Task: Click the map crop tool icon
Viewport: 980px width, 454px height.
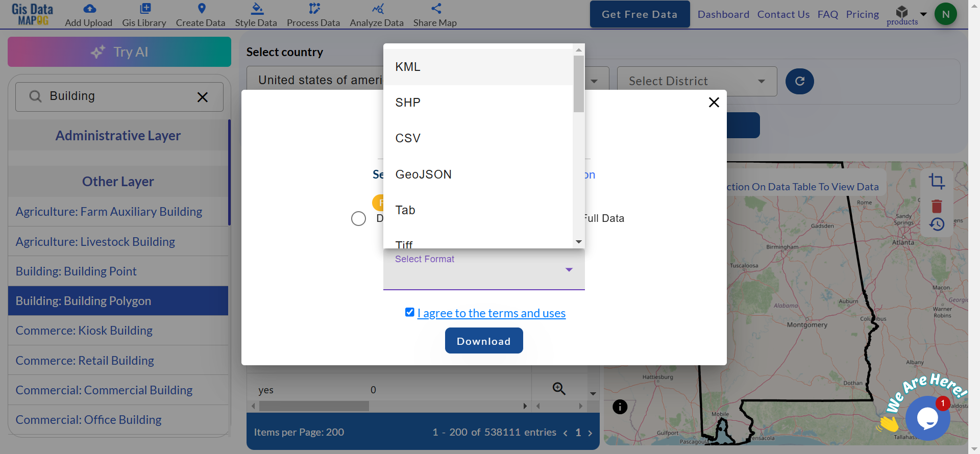Action: coord(937,181)
